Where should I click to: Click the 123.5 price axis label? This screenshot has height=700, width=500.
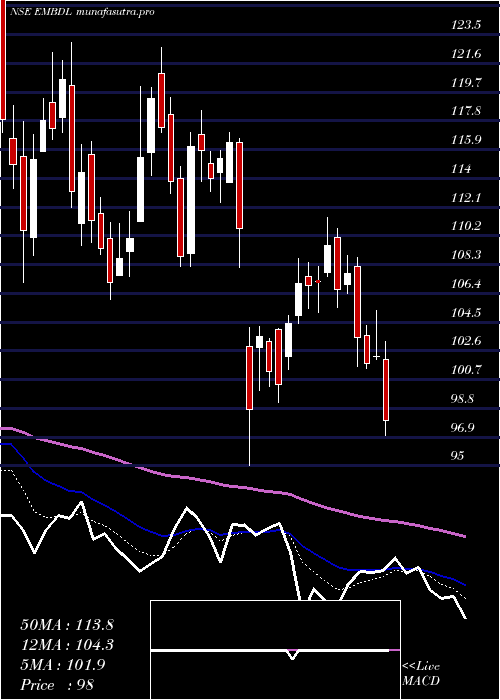point(466,25)
